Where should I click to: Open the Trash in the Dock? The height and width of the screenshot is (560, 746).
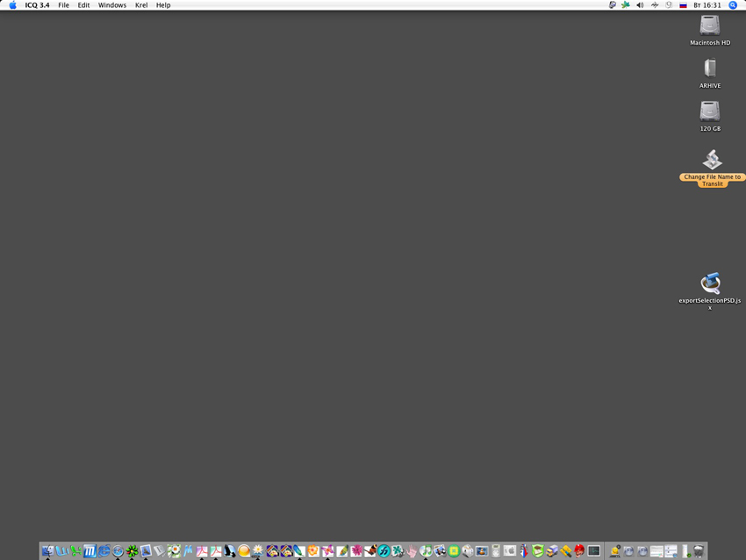point(699,551)
